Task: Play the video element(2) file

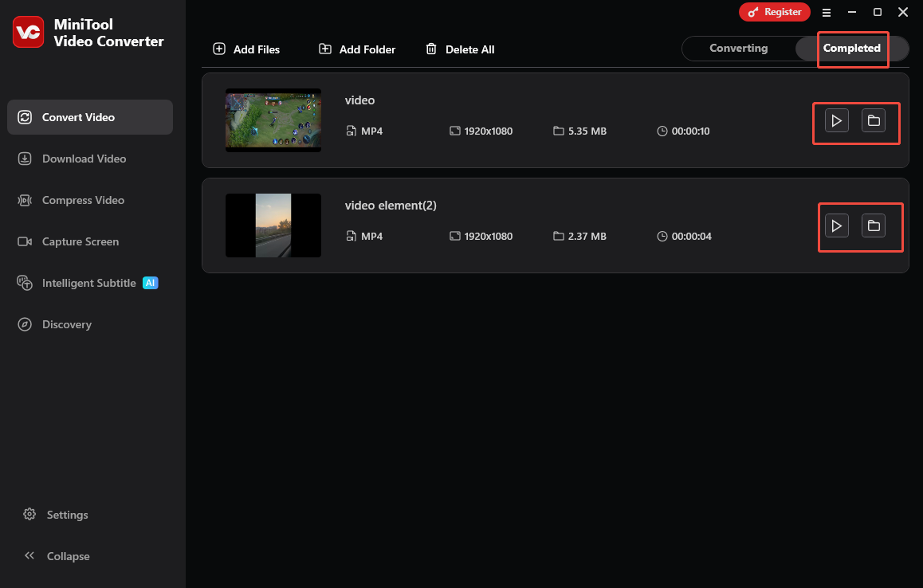Action: click(836, 226)
